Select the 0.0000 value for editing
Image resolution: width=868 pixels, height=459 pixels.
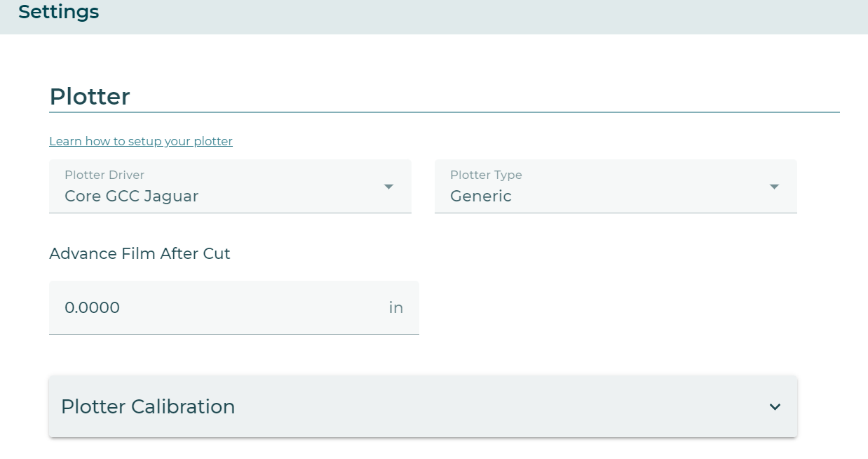tap(92, 307)
